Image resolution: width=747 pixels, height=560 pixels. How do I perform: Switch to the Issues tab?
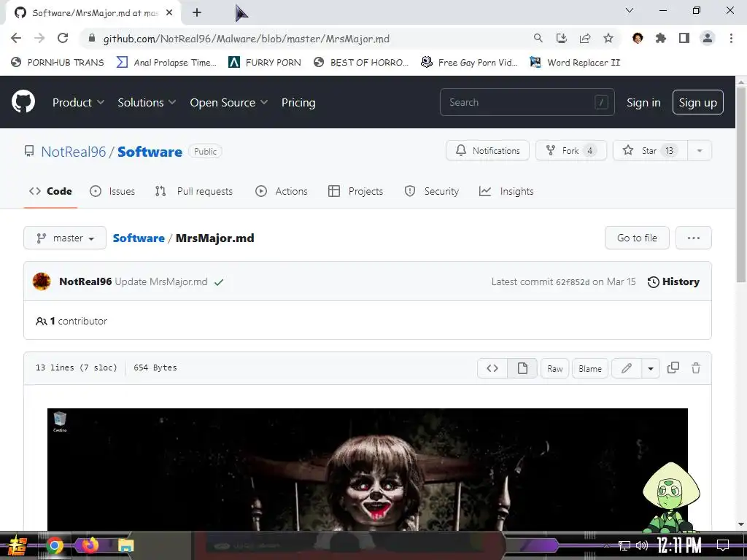click(x=112, y=191)
